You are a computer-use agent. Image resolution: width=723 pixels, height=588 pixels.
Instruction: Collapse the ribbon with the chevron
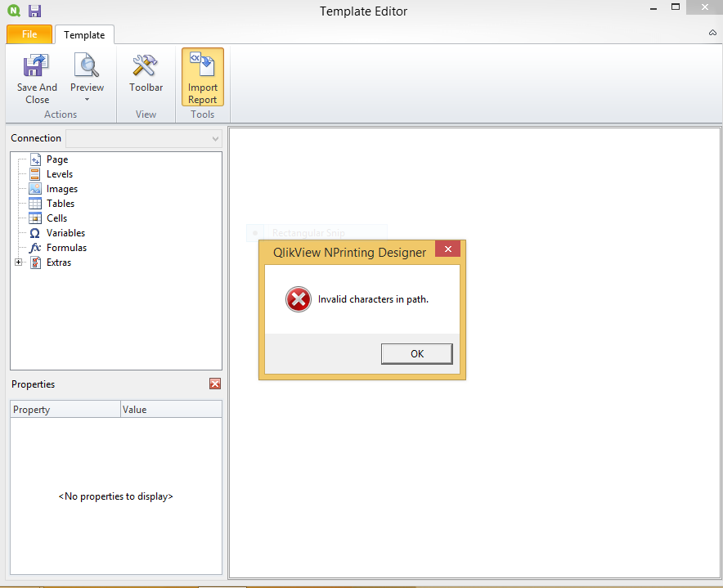pos(712,32)
